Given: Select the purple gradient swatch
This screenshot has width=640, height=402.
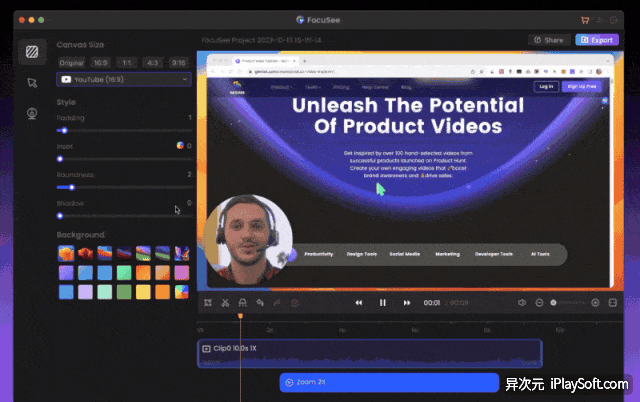Looking at the screenshot, I should point(66,273).
